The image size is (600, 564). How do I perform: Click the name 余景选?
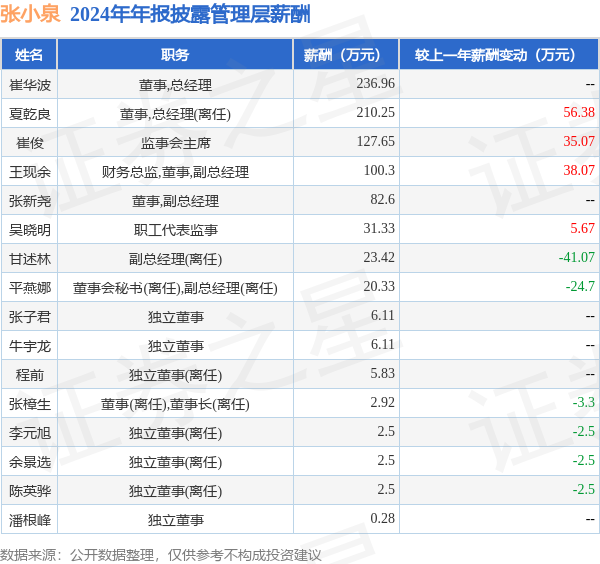(29, 463)
